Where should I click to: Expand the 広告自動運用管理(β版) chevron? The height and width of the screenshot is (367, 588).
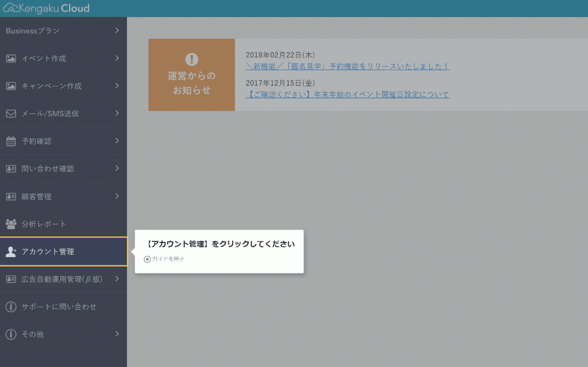(117, 279)
